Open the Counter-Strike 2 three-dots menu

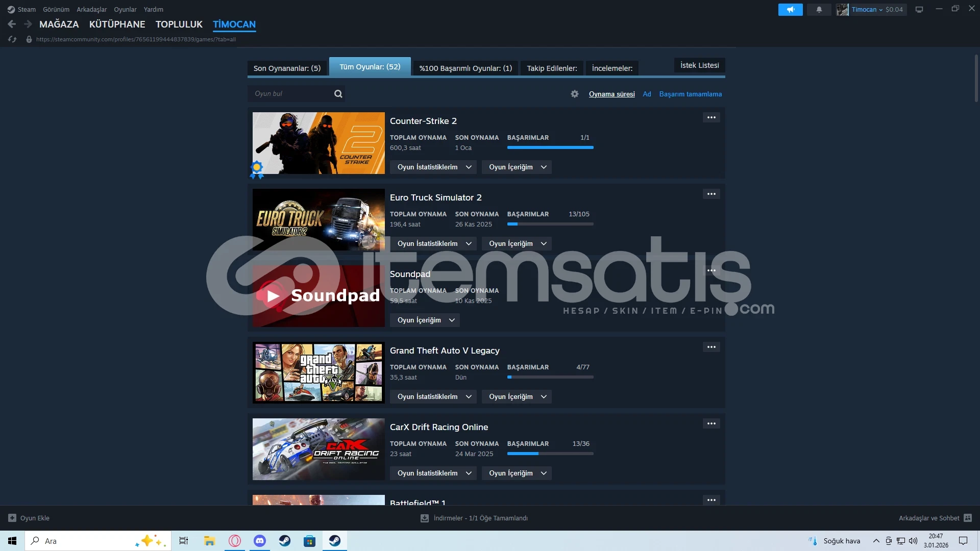711,117
